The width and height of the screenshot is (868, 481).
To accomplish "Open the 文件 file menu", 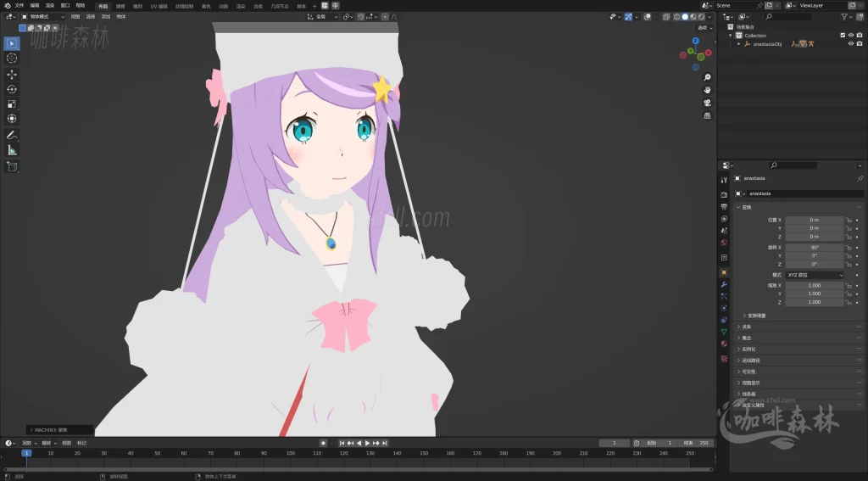I will coord(19,6).
